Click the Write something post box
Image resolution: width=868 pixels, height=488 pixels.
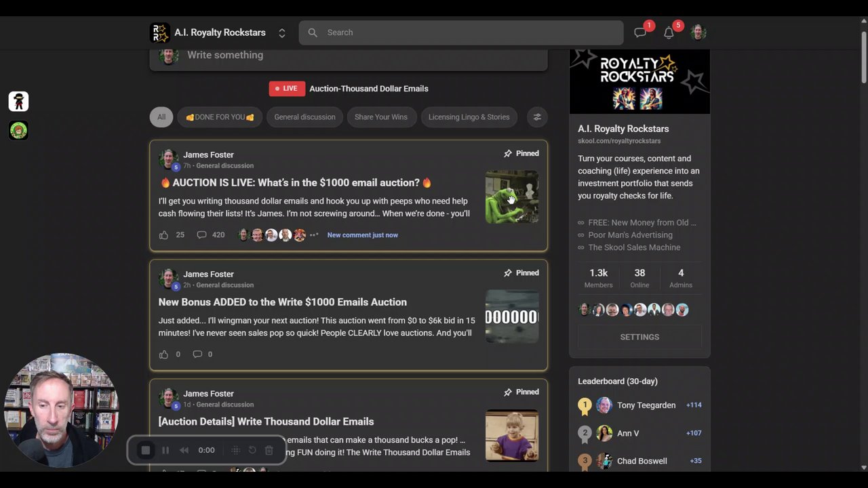(x=349, y=56)
